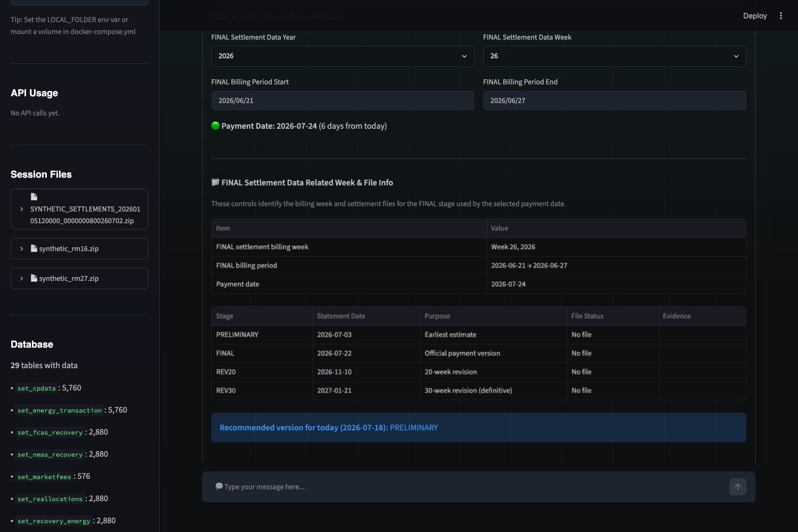Image resolution: width=798 pixels, height=532 pixels.
Task: Click the Stage column header
Action: [262, 316]
